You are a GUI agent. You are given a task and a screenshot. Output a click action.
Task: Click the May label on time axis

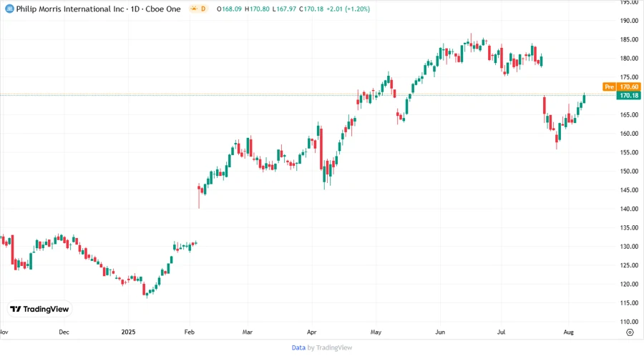pos(376,332)
